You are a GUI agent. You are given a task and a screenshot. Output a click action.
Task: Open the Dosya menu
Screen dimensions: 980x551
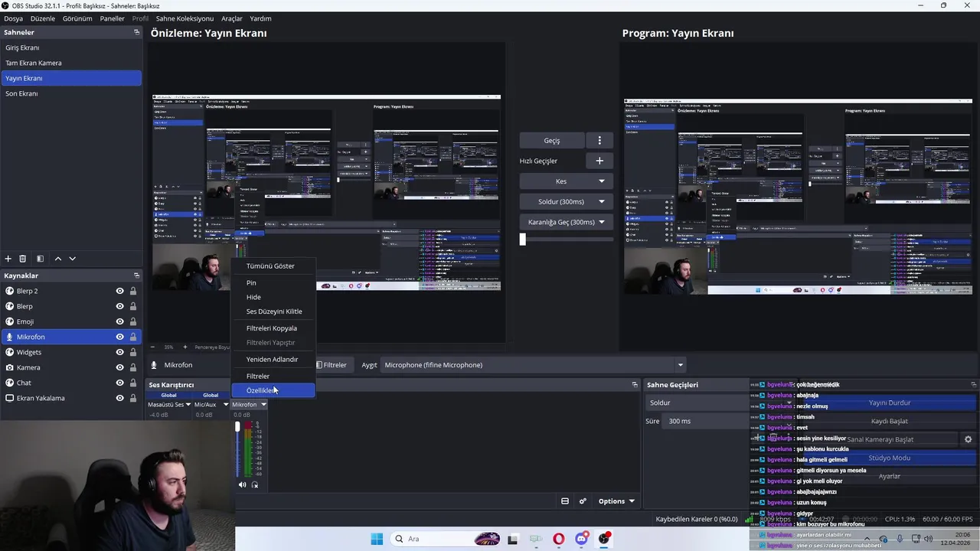13,18
